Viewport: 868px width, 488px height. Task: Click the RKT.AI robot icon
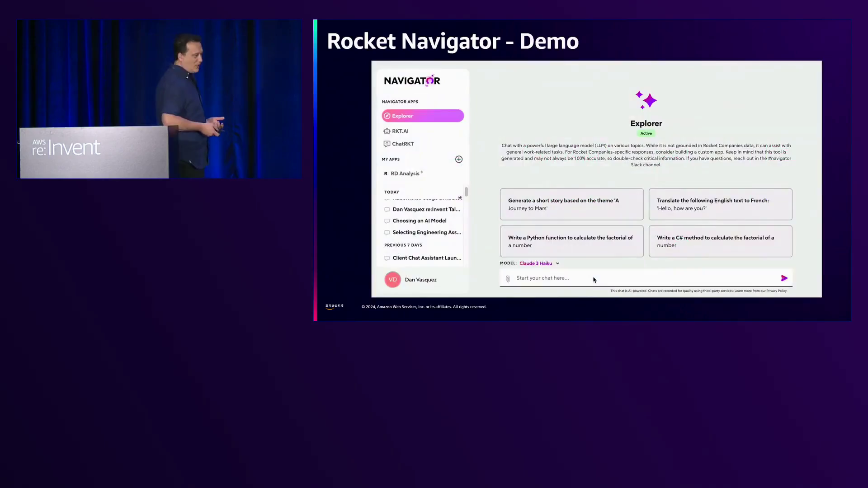point(387,131)
